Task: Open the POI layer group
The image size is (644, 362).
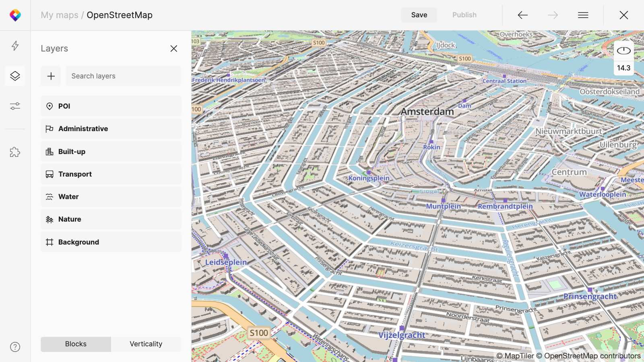Action: (111, 106)
